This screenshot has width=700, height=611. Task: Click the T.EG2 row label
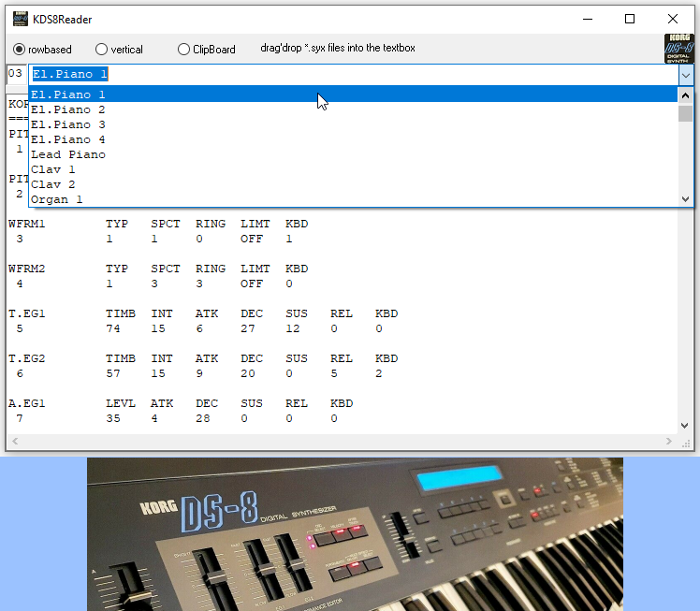coord(27,358)
